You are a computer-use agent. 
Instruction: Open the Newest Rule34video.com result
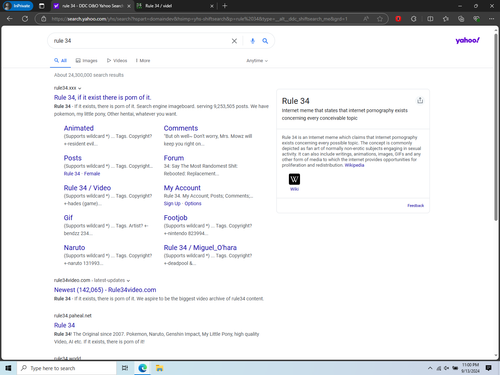(105, 290)
